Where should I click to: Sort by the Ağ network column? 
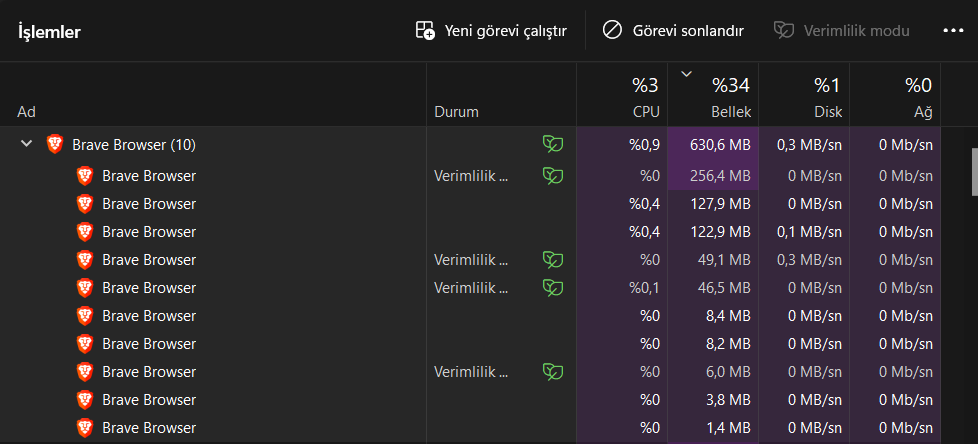pyautogui.click(x=895, y=96)
